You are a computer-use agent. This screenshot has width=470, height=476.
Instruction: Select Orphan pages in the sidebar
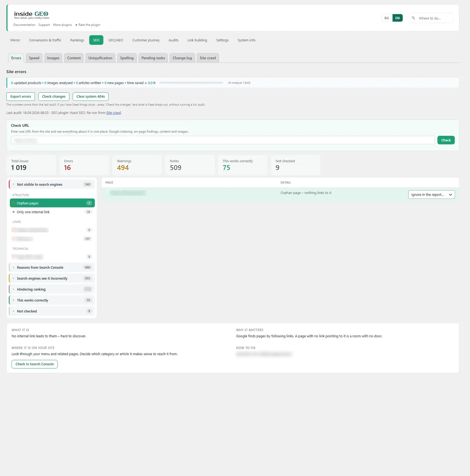pos(52,203)
